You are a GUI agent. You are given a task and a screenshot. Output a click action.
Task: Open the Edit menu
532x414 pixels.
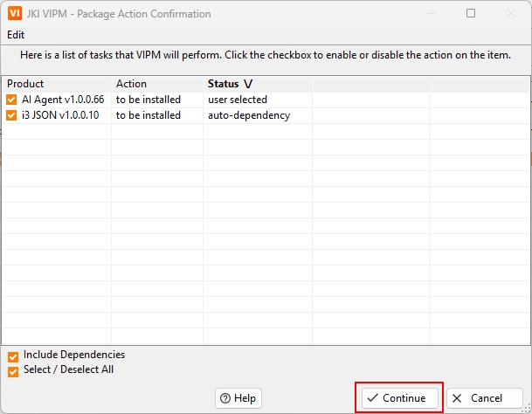pyautogui.click(x=16, y=34)
